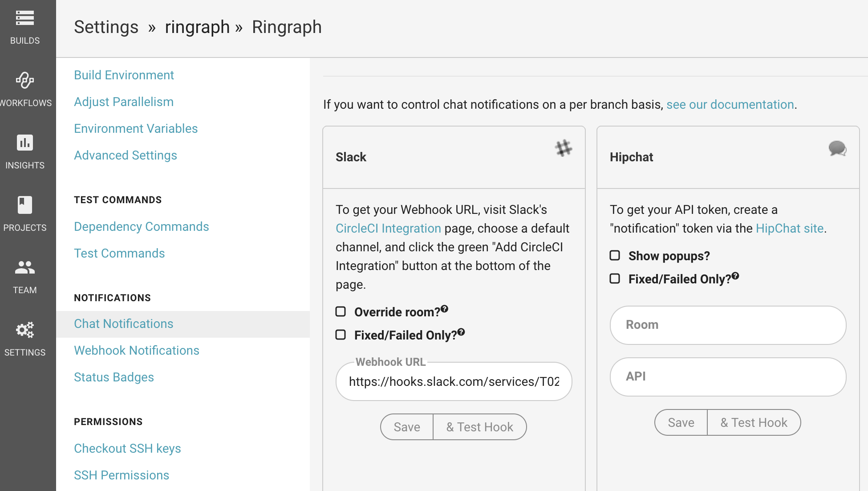Screen dimensions: 868x491
Task: Click the Slack Webhook URL field
Action: pyautogui.click(x=454, y=381)
